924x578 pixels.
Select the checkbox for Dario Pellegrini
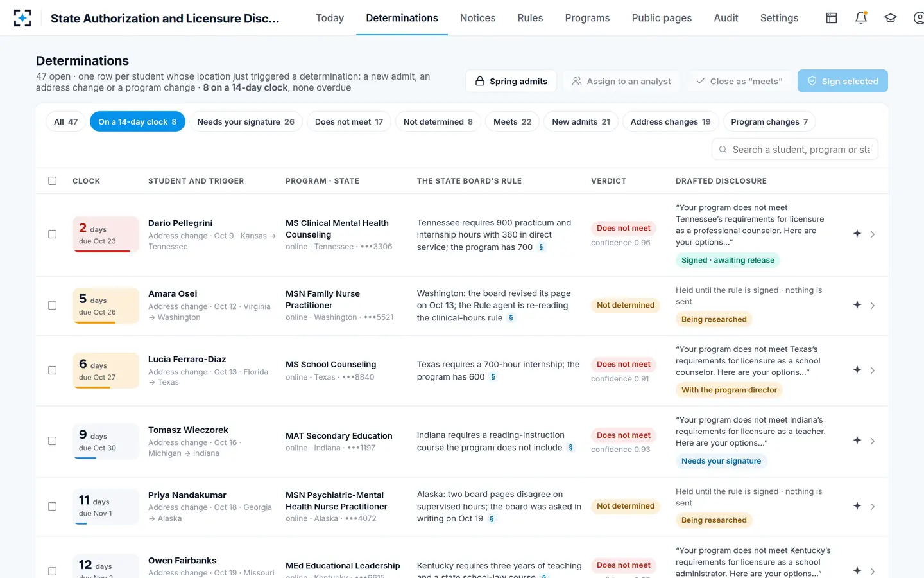[x=53, y=234]
